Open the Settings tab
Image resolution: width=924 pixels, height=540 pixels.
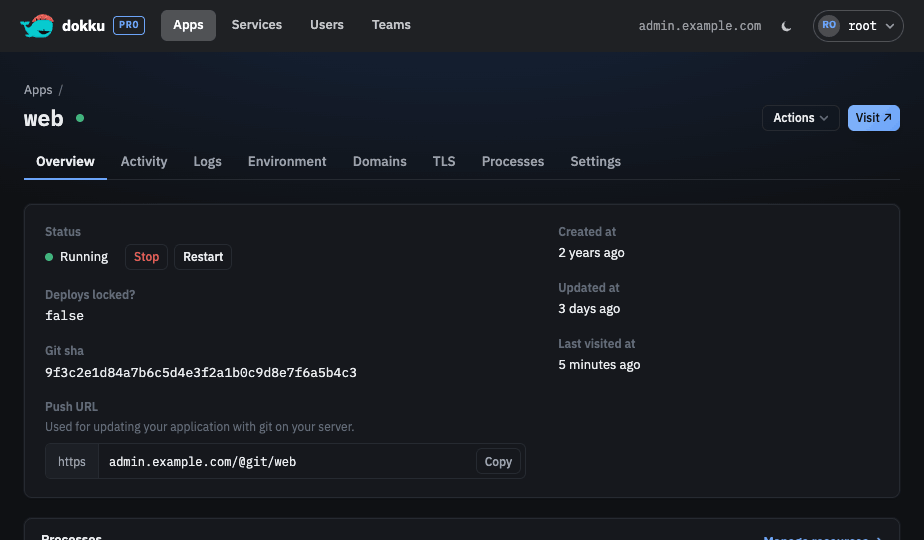[x=595, y=162]
